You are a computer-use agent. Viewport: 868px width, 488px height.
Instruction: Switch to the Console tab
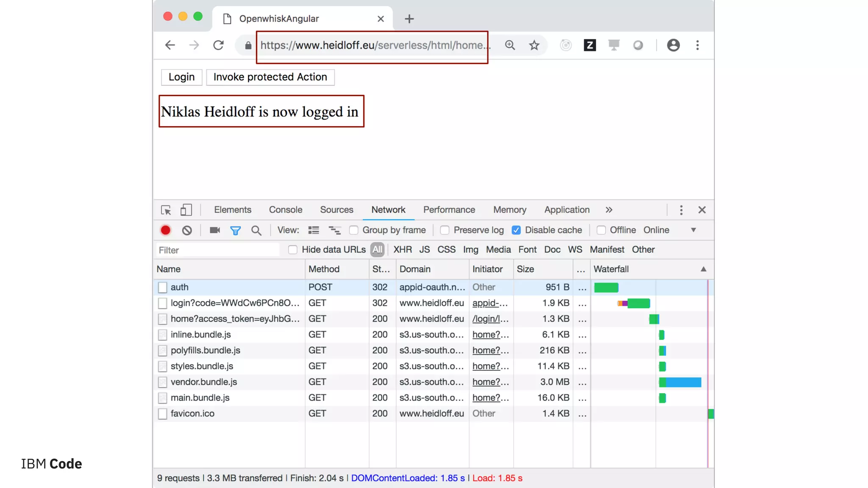tap(285, 210)
